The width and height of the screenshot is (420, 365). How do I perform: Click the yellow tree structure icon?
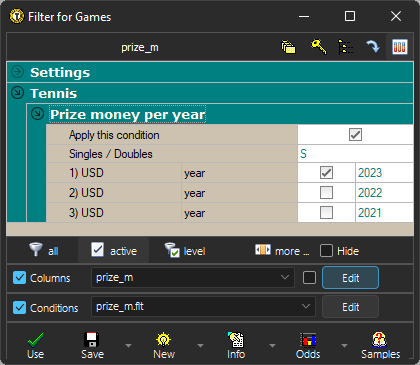click(345, 47)
